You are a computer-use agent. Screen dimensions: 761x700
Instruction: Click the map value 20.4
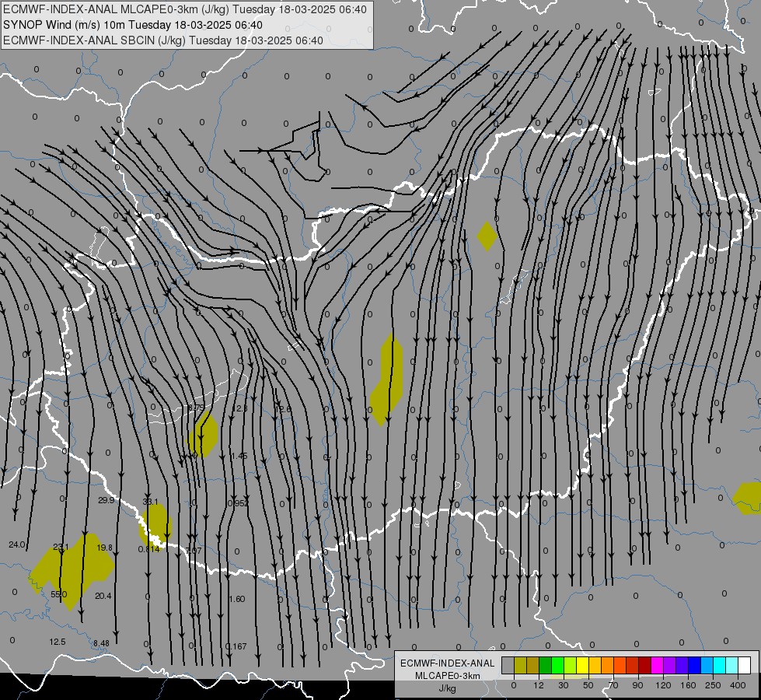pyautogui.click(x=103, y=596)
